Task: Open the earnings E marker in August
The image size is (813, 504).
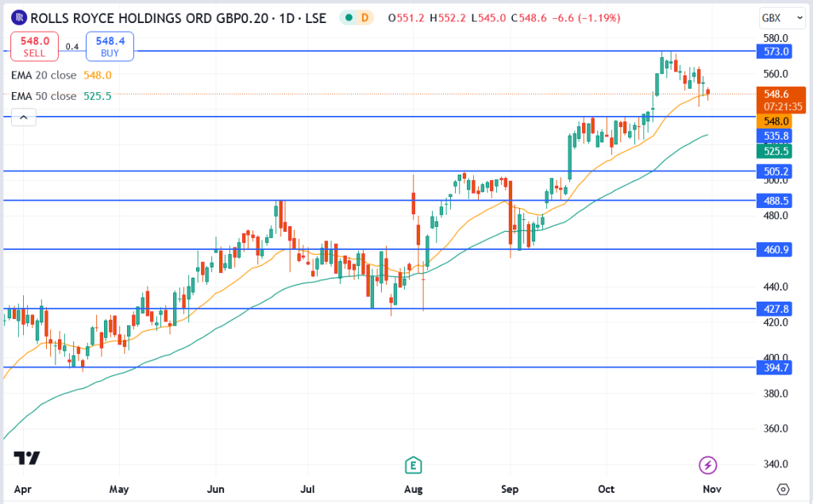Action: pos(413,465)
